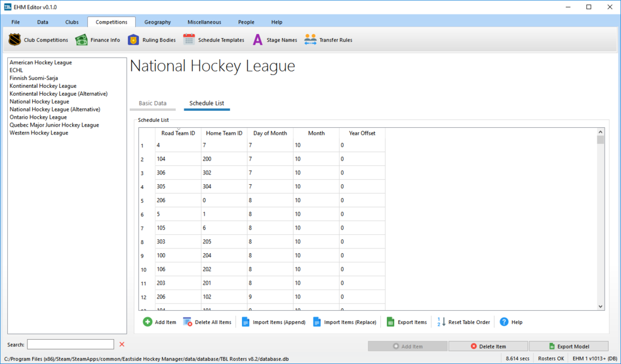Click the Reset Table Order label
The height and width of the screenshot is (364, 621).
(x=469, y=322)
